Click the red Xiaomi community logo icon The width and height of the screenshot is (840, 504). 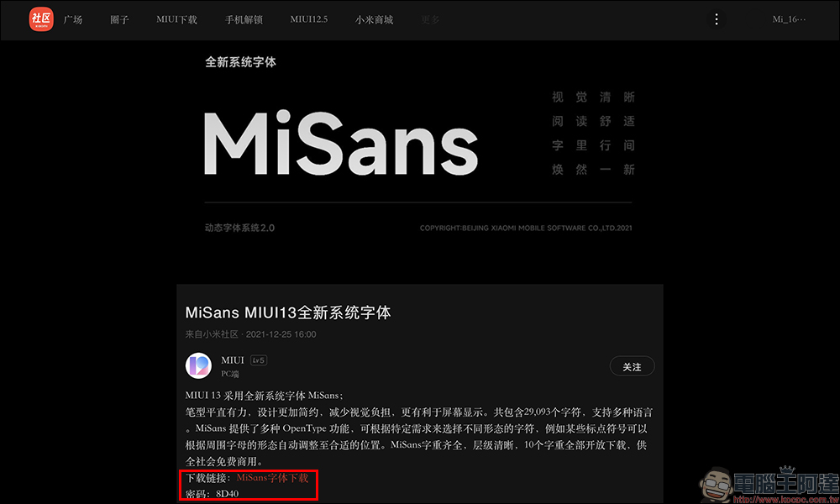pyautogui.click(x=41, y=19)
